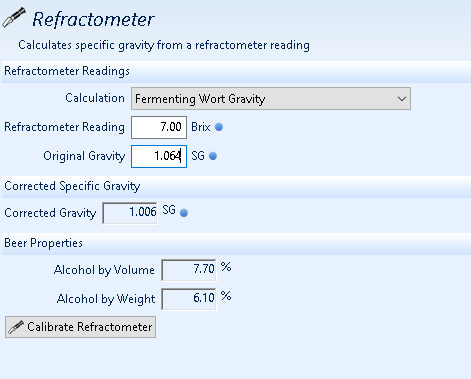Viewport: 471px width, 379px height.
Task: Click the Refractometer title icon
Action: tap(14, 17)
